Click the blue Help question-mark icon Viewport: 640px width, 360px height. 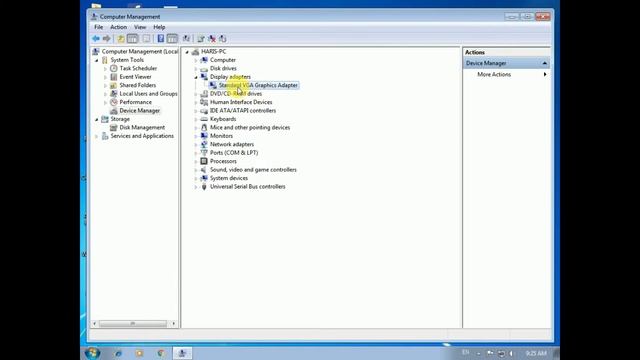pyautogui.click(x=161, y=39)
